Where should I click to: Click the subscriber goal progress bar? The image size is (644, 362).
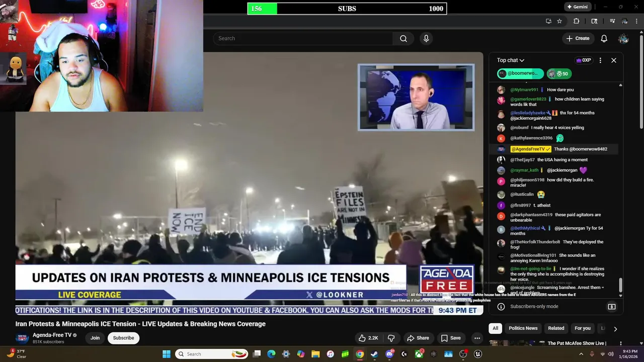point(347,9)
